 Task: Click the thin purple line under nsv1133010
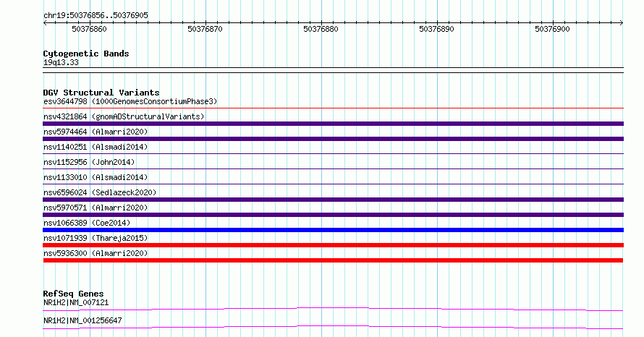tap(334, 184)
